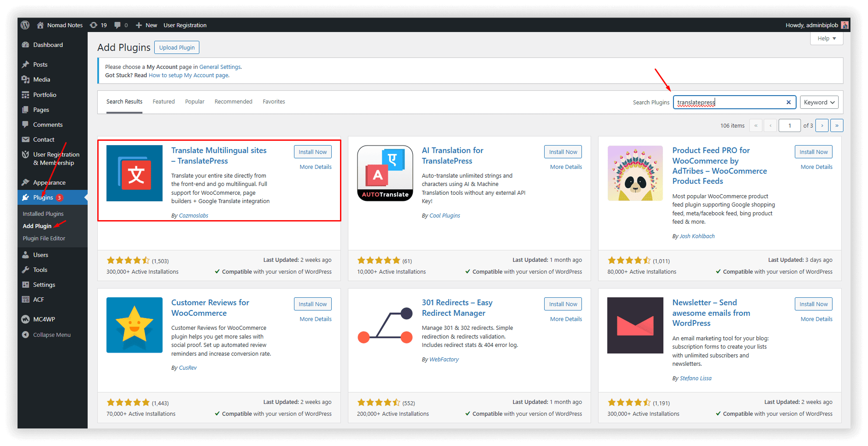The image size is (868, 446).
Task: Click the Media sidebar icon
Action: pyautogui.click(x=25, y=79)
